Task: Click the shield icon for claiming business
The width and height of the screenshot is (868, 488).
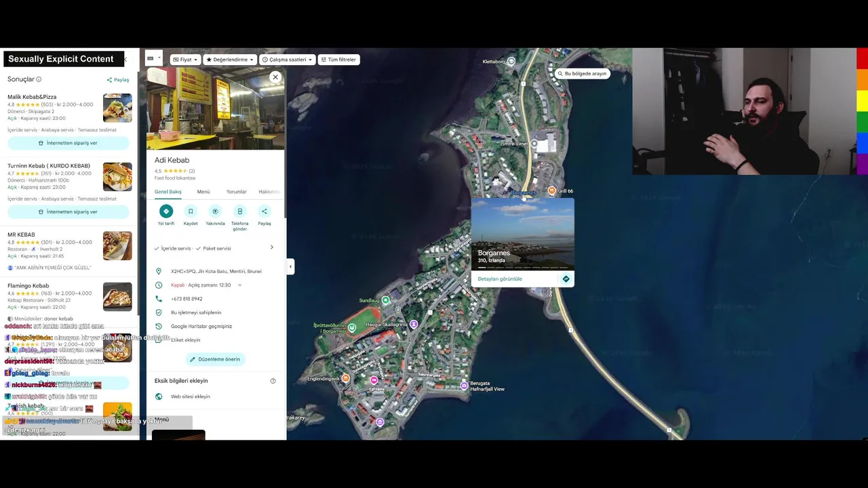Action: 159,312
